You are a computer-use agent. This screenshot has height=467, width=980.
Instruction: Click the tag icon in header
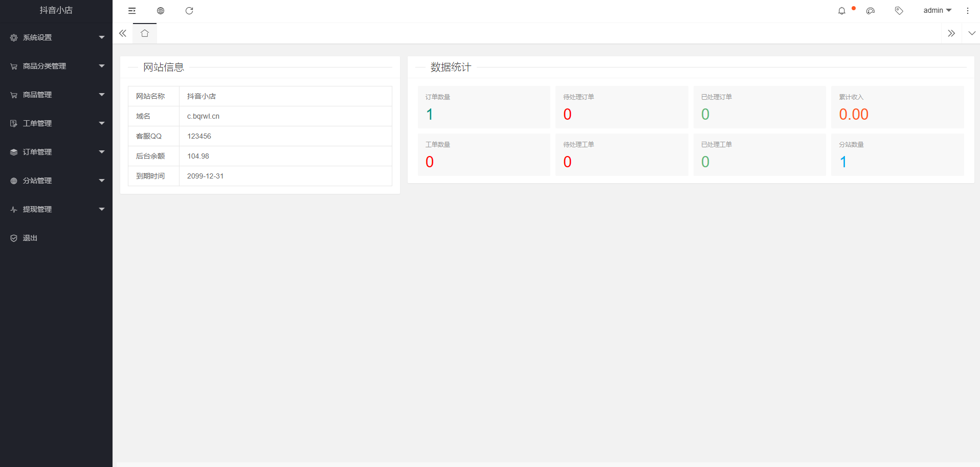click(899, 11)
